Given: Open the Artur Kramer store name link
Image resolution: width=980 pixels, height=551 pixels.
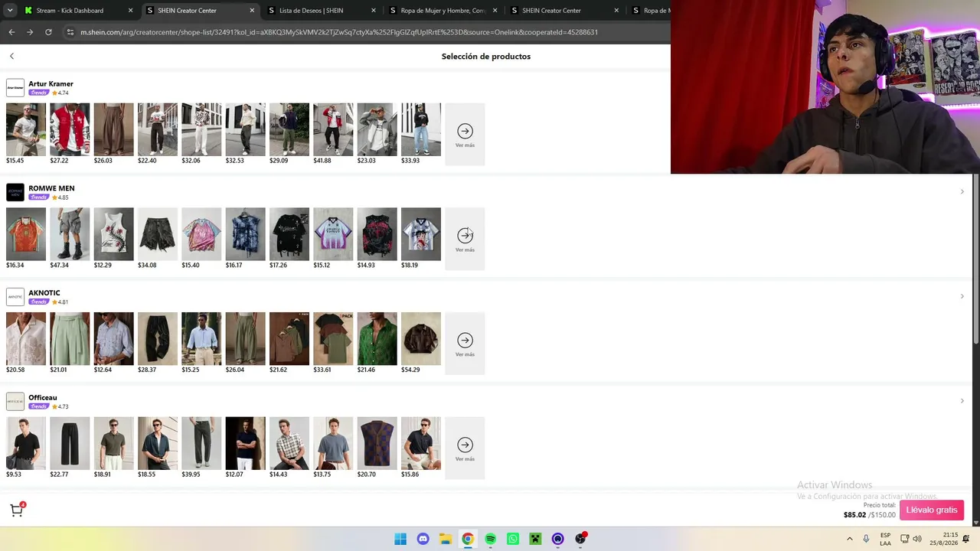Looking at the screenshot, I should tap(51, 83).
